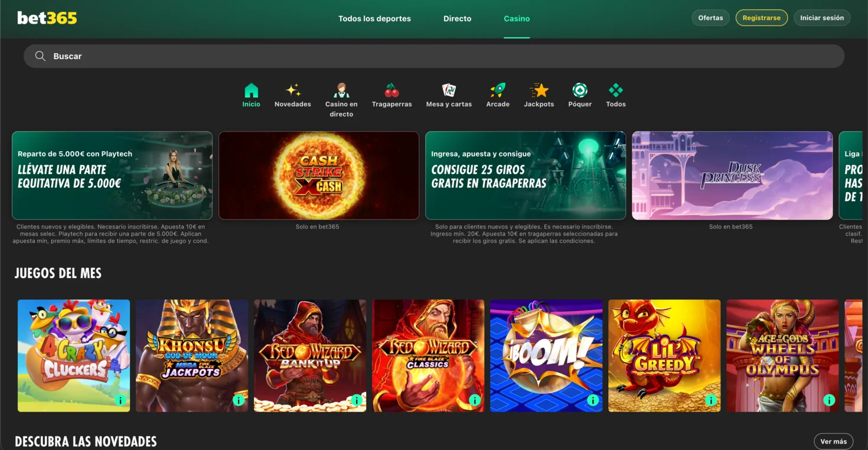This screenshot has width=868, height=450.
Task: Show info for Red Wizard Fire Blaze Classics
Action: 475,400
